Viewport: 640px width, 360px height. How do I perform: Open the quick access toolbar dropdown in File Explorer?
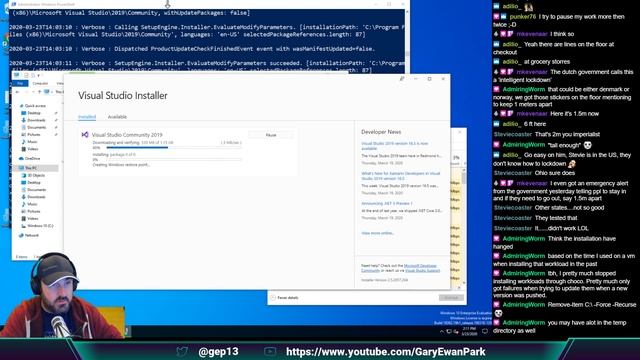pos(39,76)
